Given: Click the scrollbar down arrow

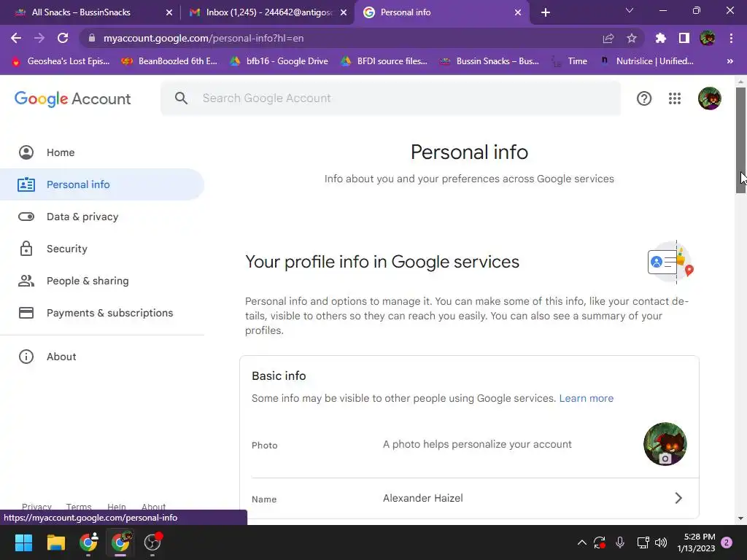Looking at the screenshot, I should [740, 518].
